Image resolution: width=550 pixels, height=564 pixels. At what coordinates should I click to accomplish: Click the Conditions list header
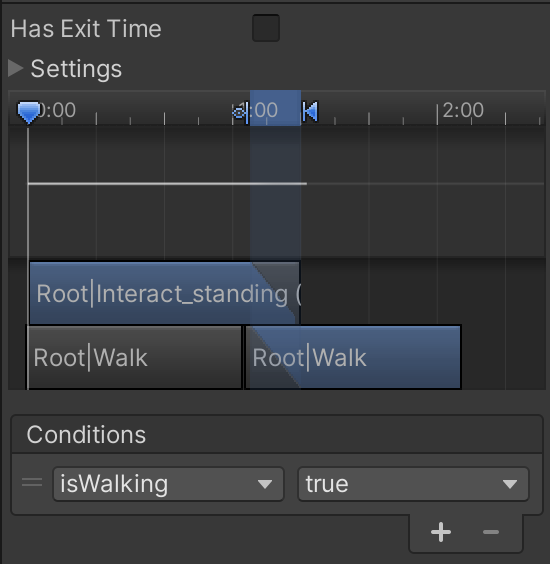(x=277, y=434)
